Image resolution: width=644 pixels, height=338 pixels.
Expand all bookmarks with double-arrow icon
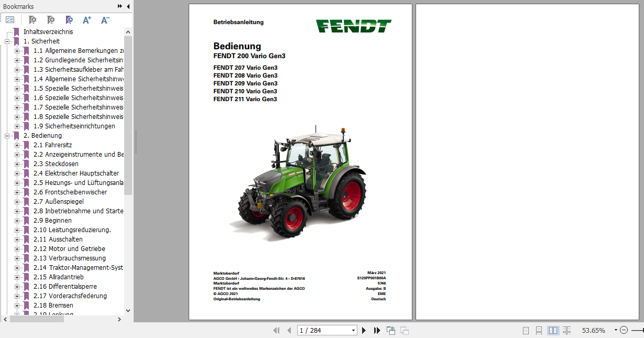coord(120,6)
